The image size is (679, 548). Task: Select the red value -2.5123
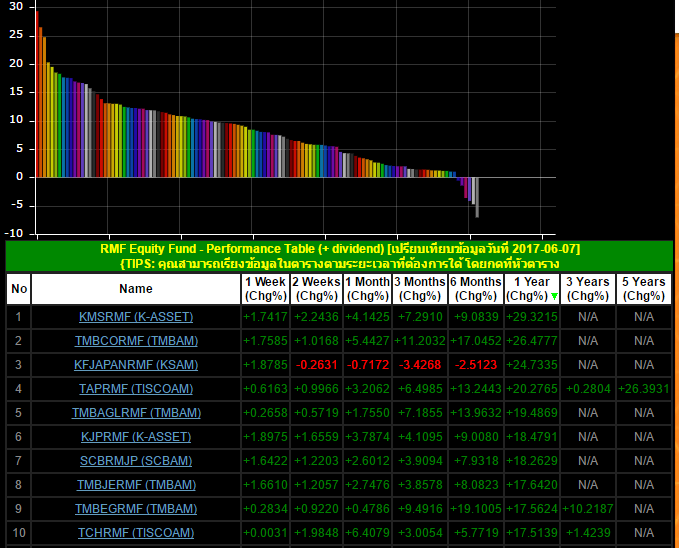pos(475,365)
